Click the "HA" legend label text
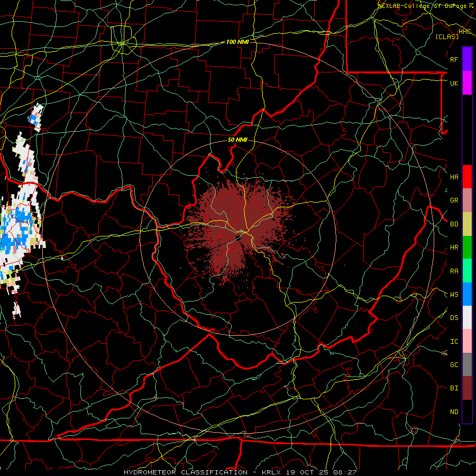This screenshot has width=476, height=476. point(454,177)
